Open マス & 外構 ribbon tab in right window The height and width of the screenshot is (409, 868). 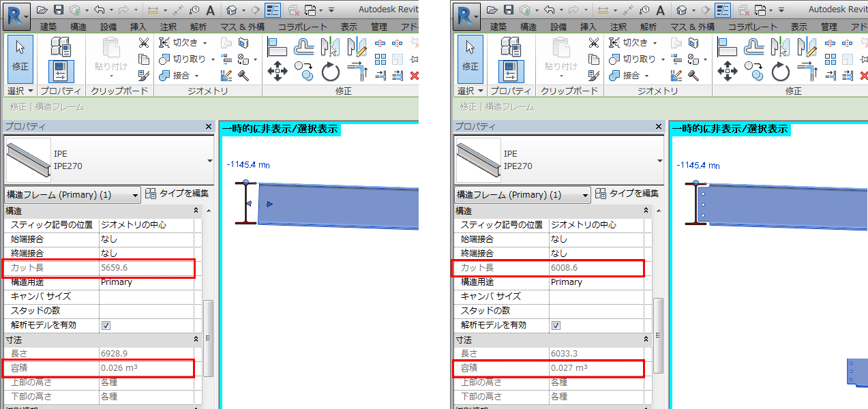click(692, 27)
